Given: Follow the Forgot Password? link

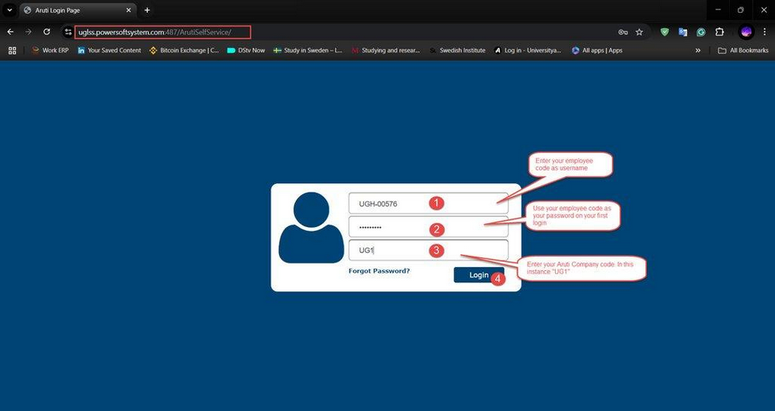Looking at the screenshot, I should pyautogui.click(x=379, y=271).
